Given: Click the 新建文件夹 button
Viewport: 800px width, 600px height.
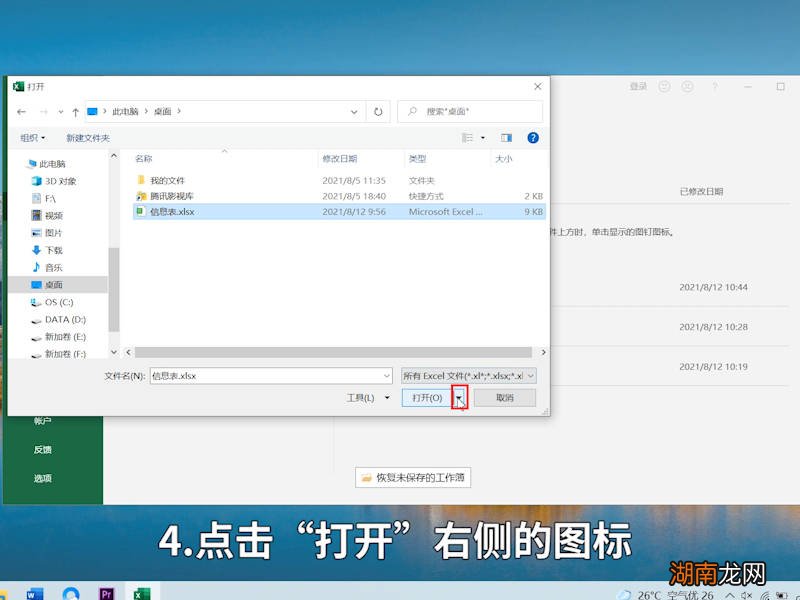Looking at the screenshot, I should click(89, 138).
